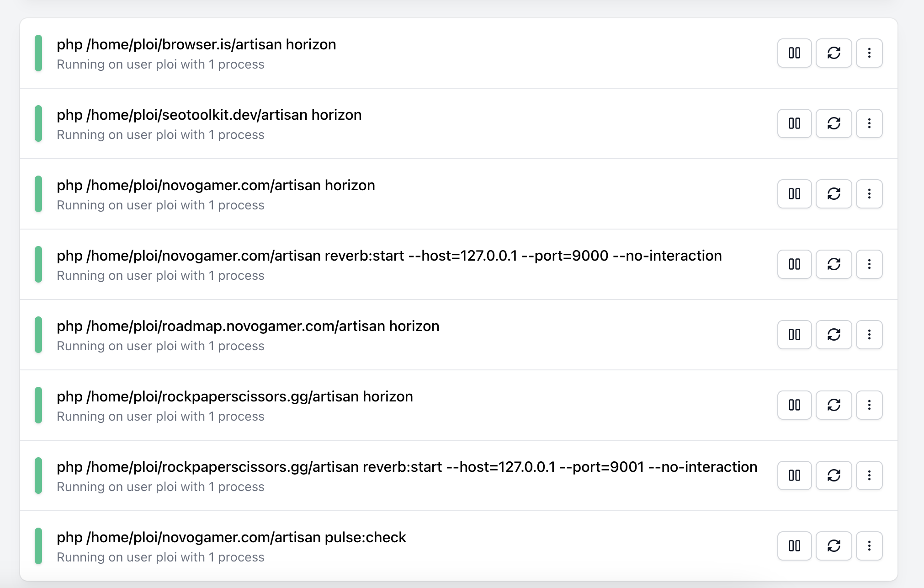This screenshot has width=924, height=588.
Task: Restart the seotoolkit.dev horizon daemon
Action: click(834, 123)
